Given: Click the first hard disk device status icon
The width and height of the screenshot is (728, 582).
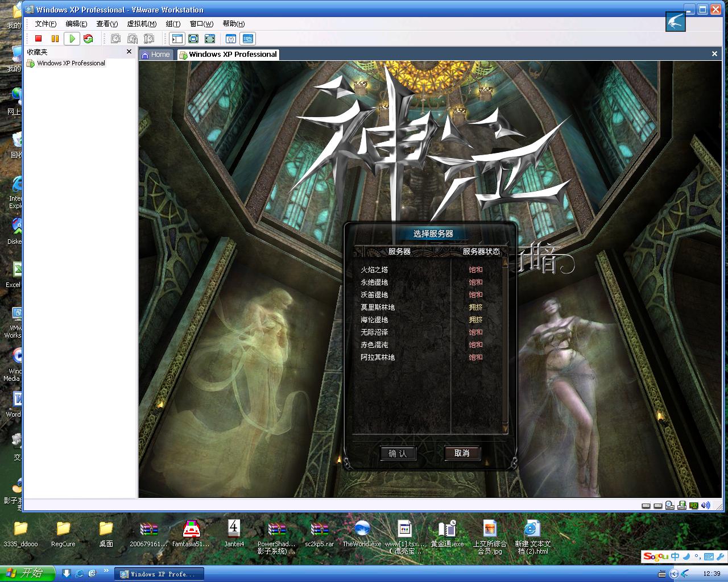Looking at the screenshot, I should 646,505.
